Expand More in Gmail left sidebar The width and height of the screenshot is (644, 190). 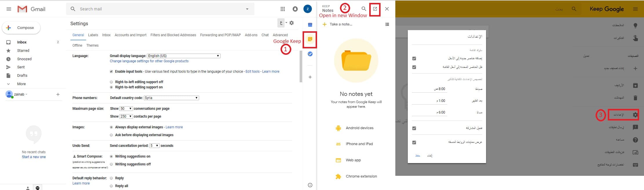click(x=21, y=84)
